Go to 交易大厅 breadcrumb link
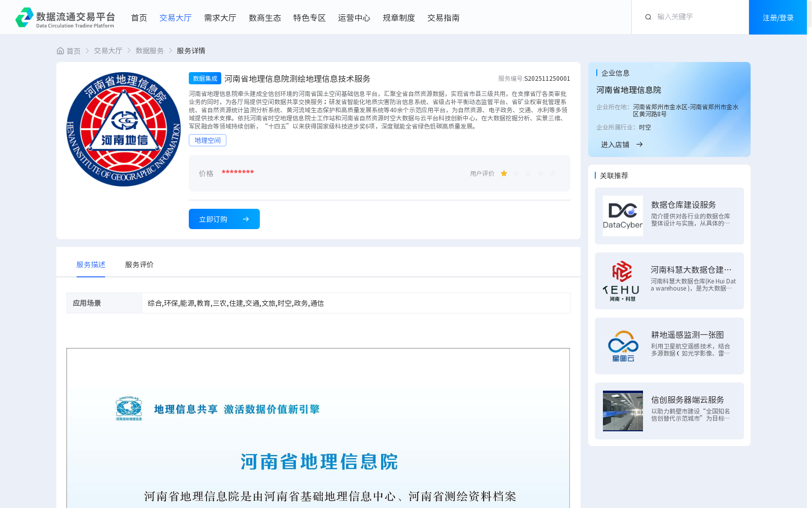Image resolution: width=812 pixels, height=508 pixels. click(108, 51)
